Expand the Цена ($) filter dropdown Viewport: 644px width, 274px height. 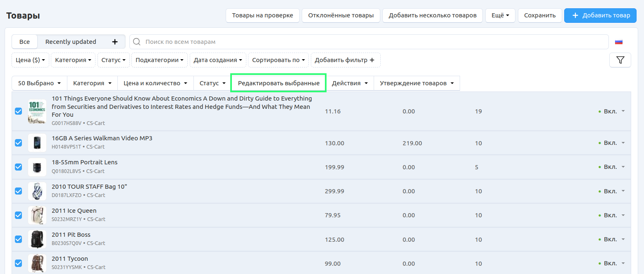[x=30, y=60]
